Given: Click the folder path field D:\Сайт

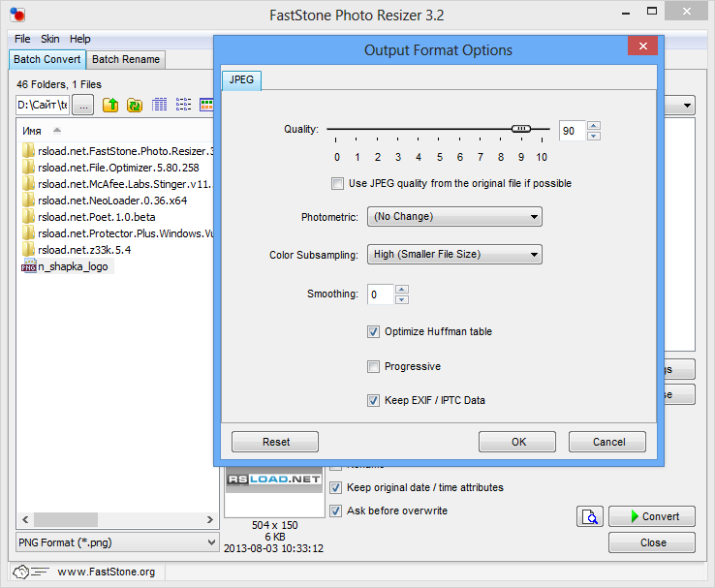Looking at the screenshot, I should (43, 106).
